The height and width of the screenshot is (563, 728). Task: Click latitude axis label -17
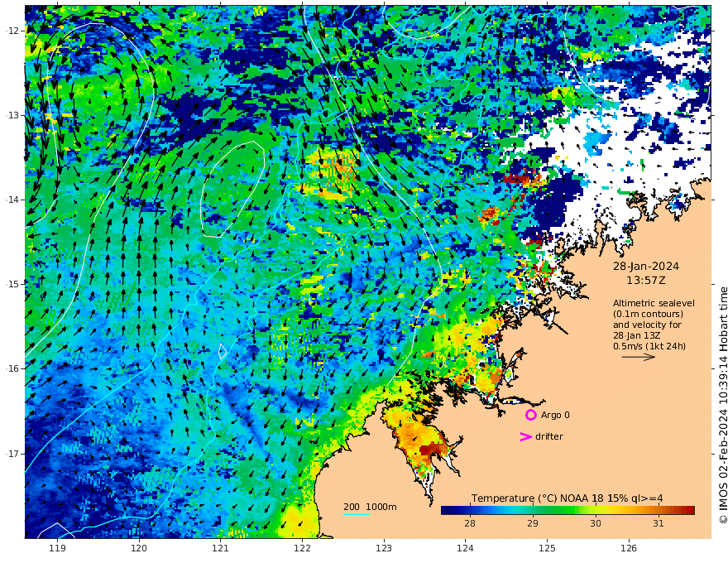(x=12, y=454)
